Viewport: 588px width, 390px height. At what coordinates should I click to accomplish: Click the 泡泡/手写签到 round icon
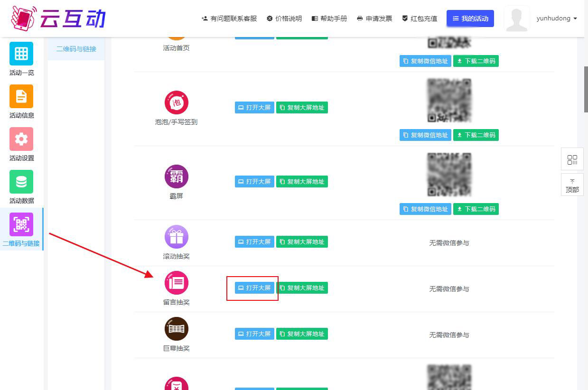(x=177, y=102)
